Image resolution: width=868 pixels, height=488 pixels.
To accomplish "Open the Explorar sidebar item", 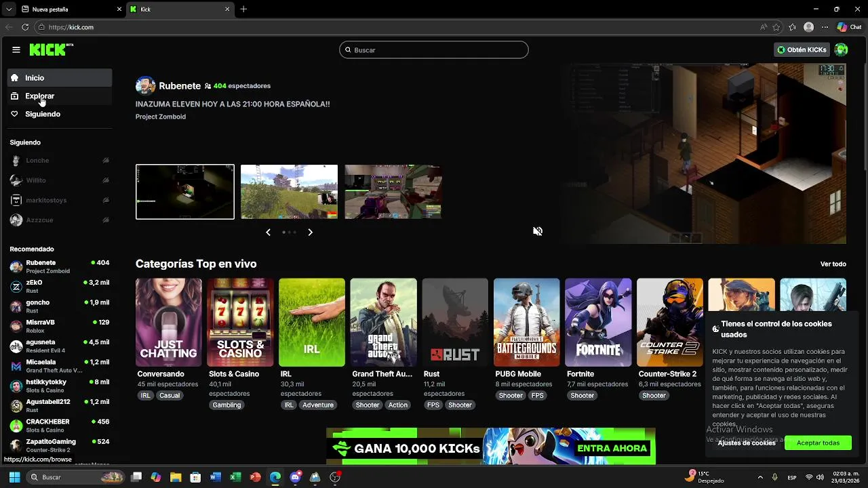I will [60, 96].
